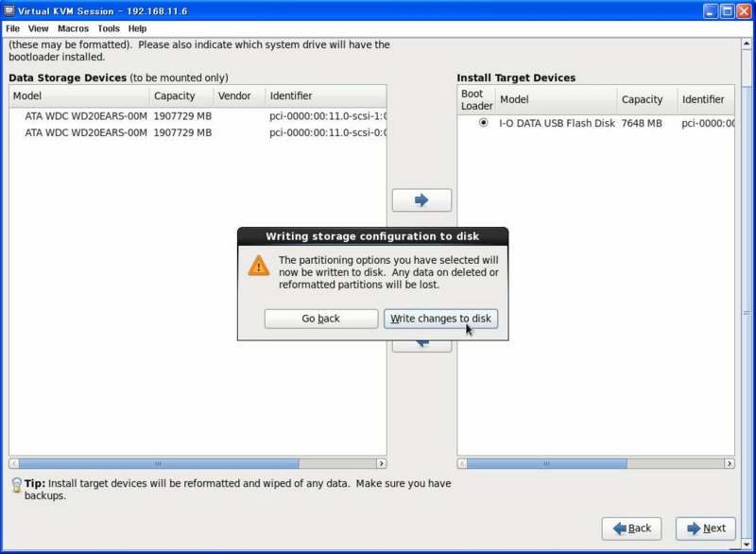This screenshot has width=756, height=554.
Task: Select the I-O DATA USB Flash Disk row
Action: coord(596,123)
